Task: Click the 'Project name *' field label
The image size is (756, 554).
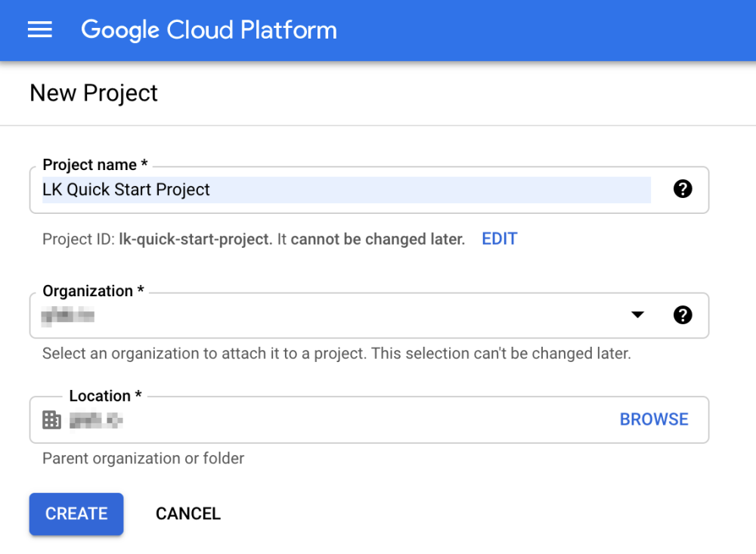Action: click(x=94, y=165)
